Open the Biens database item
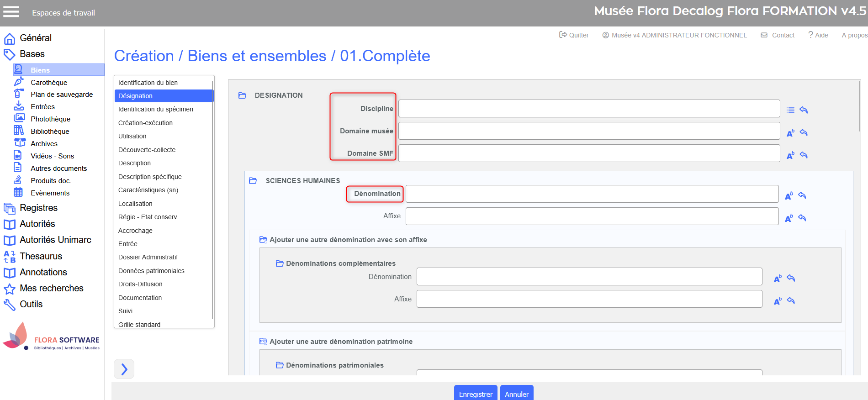 pyautogui.click(x=59, y=70)
